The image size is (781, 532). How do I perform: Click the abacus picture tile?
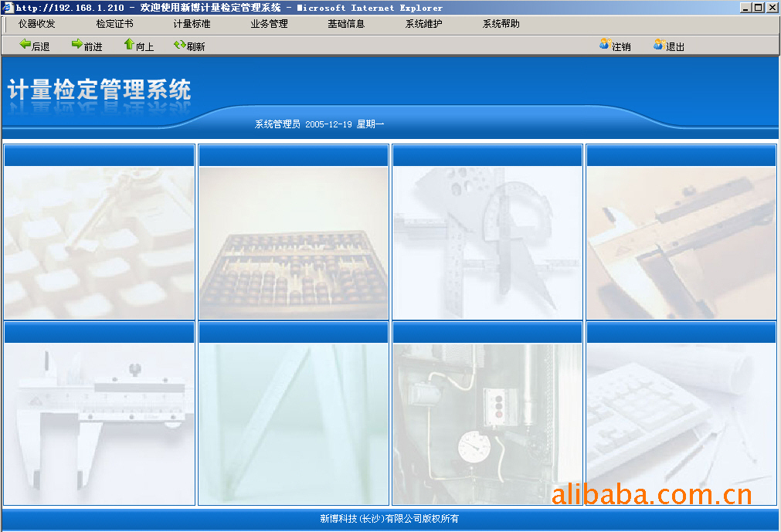[x=294, y=243]
